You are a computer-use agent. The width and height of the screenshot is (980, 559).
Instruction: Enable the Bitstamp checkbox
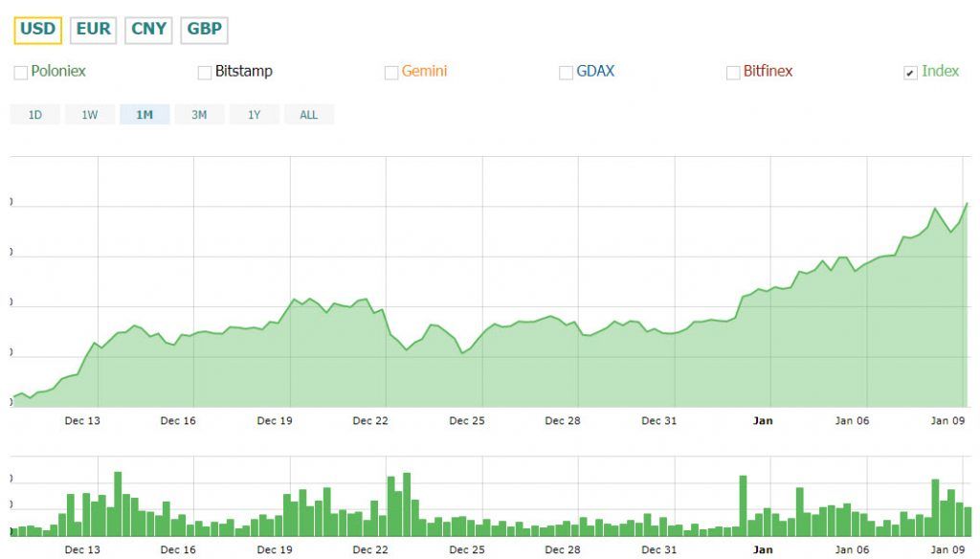205,73
